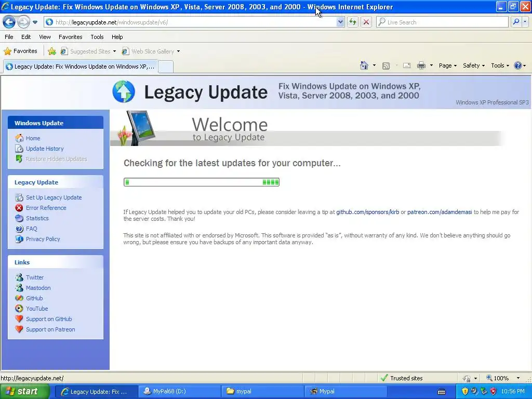Open the YouTube sidebar link
The image size is (532, 399).
click(37, 309)
